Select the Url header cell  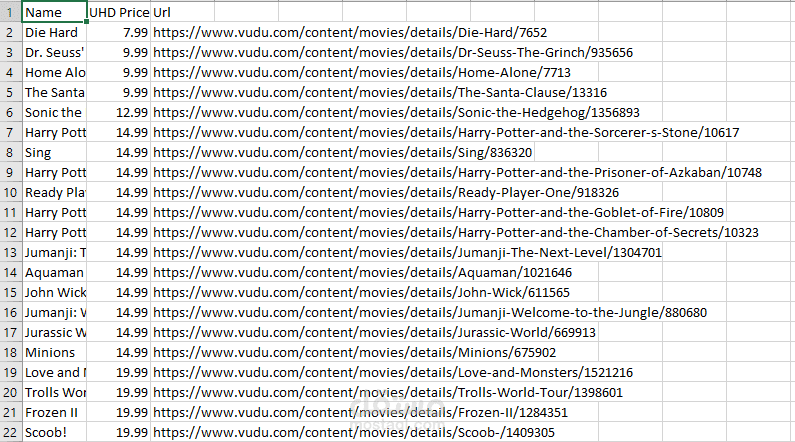(x=182, y=12)
